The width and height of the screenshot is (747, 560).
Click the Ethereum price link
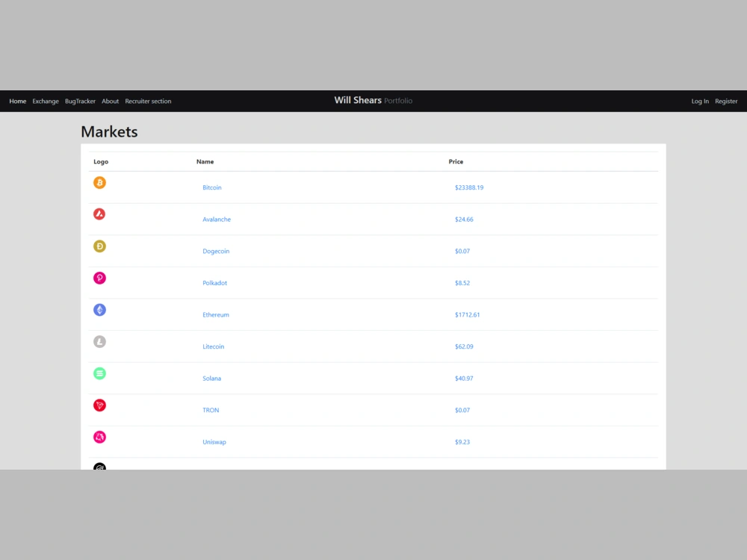coord(467,314)
